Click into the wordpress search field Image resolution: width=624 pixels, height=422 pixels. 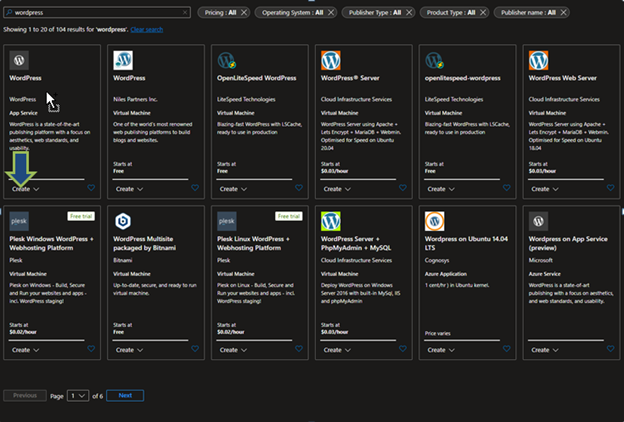click(x=97, y=12)
